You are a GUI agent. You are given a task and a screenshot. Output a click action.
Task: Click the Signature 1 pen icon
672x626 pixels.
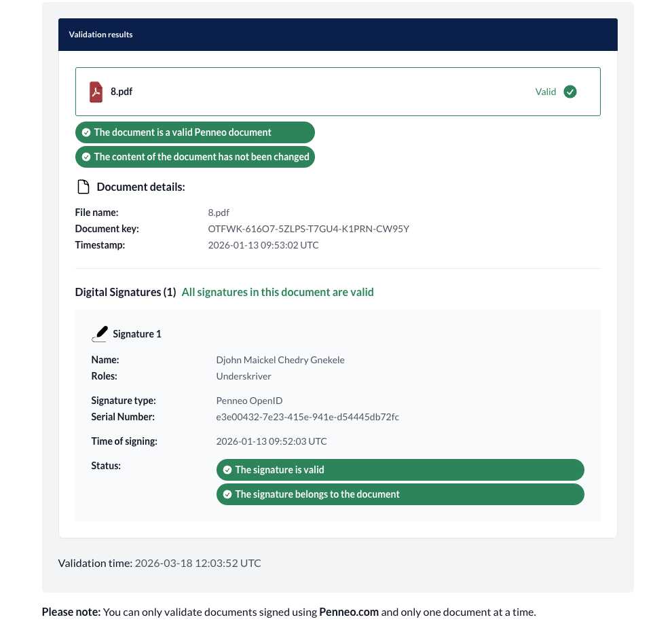tap(100, 334)
